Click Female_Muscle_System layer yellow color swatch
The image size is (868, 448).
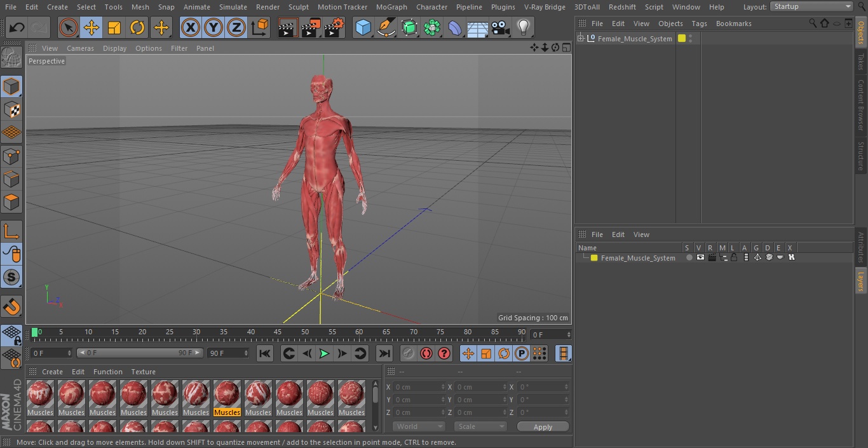click(x=594, y=258)
